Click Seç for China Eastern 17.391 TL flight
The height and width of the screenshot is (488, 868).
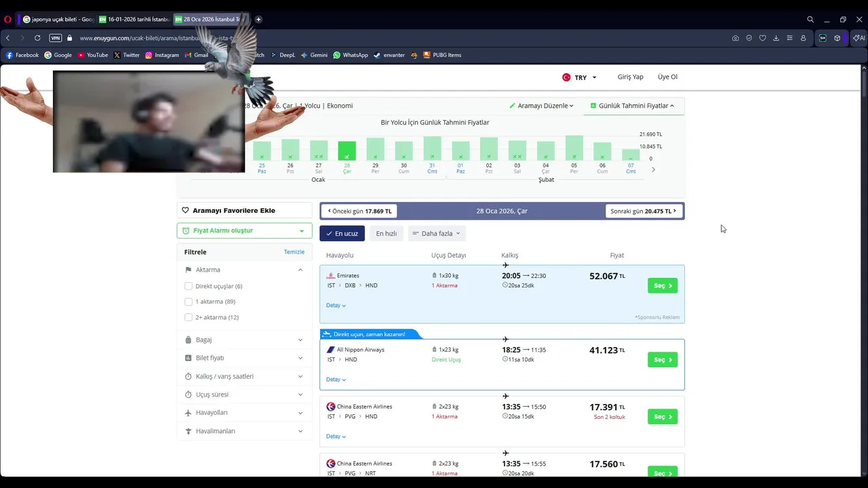tap(663, 417)
